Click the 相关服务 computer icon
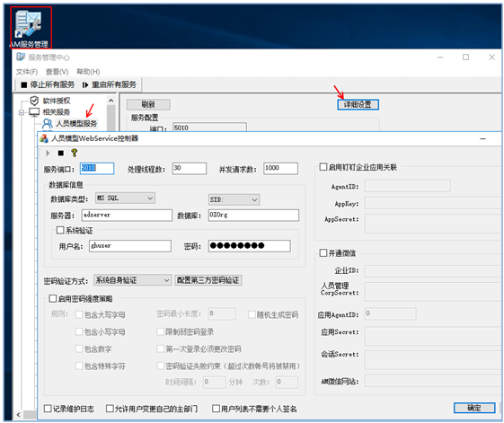 pyautogui.click(x=34, y=112)
